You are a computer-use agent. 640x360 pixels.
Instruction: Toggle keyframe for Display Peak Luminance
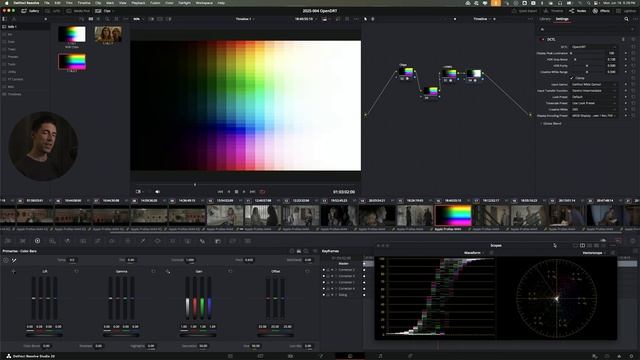(x=626, y=53)
